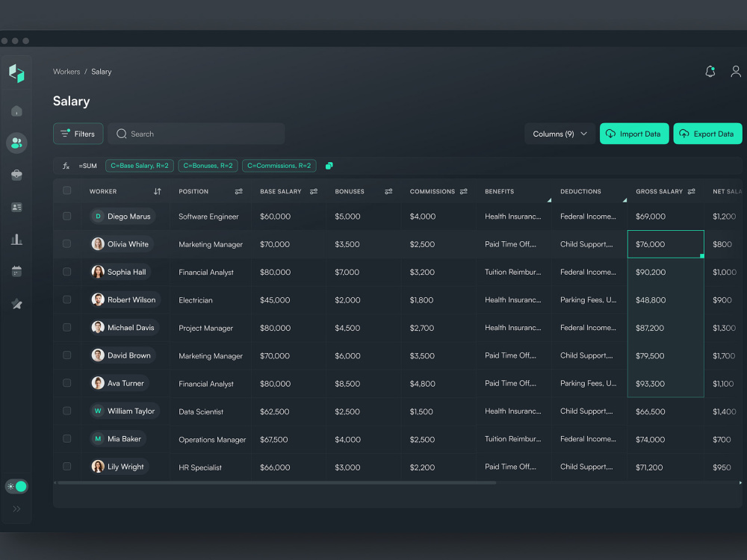Open notifications bell icon
Screen dimensions: 747x560
710,72
